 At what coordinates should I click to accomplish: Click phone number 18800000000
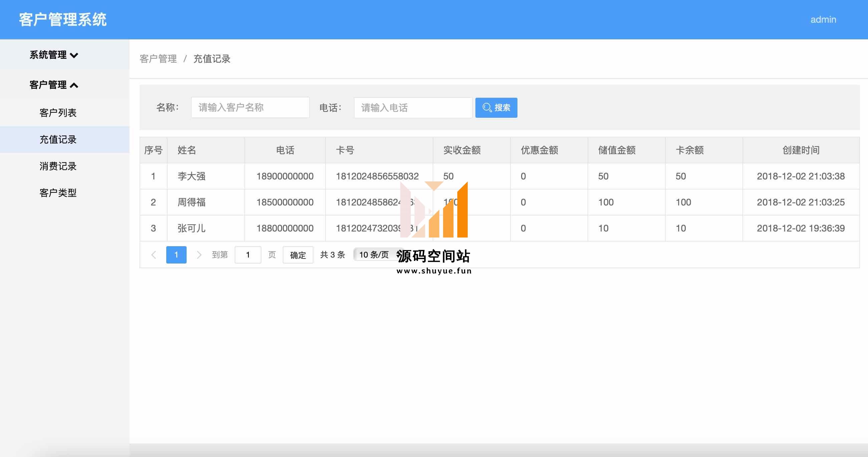coord(285,228)
